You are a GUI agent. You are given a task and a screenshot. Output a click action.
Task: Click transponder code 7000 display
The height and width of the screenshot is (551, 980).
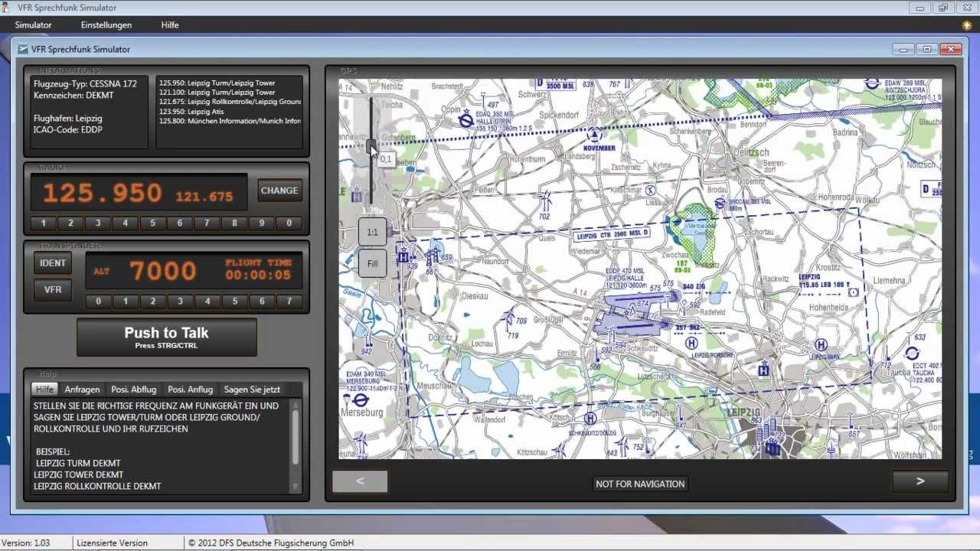pos(162,271)
